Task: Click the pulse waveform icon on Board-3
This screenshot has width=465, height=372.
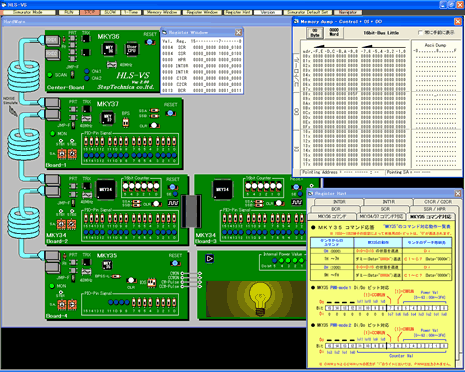Action: (x=297, y=202)
